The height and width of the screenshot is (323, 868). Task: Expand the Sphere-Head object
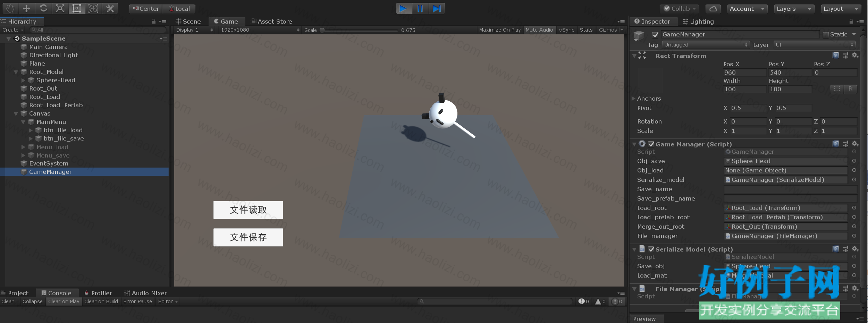click(23, 80)
